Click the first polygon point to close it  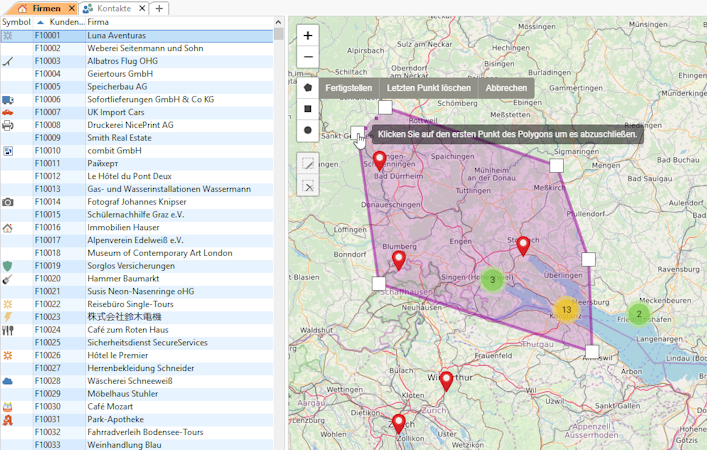point(357,133)
